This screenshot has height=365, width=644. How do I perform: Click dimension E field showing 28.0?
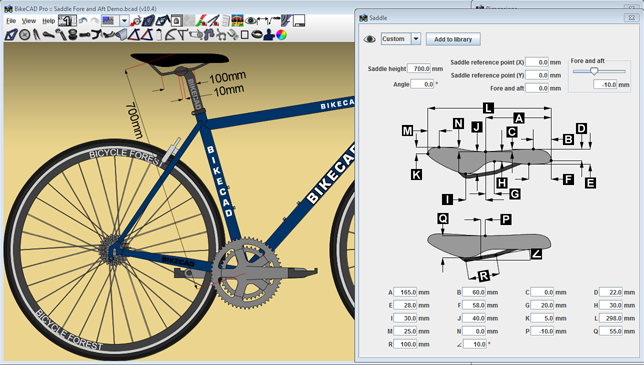[405, 305]
